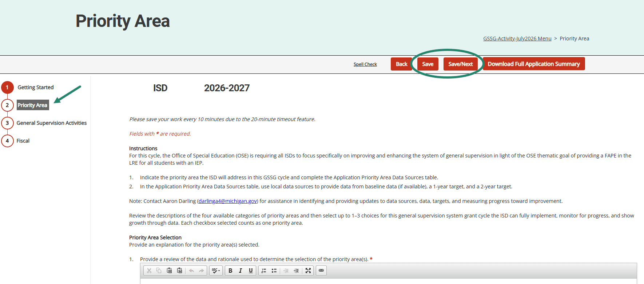This screenshot has width=644, height=284.
Task: Click the Cut icon in editor toolbar
Action: [x=149, y=271]
